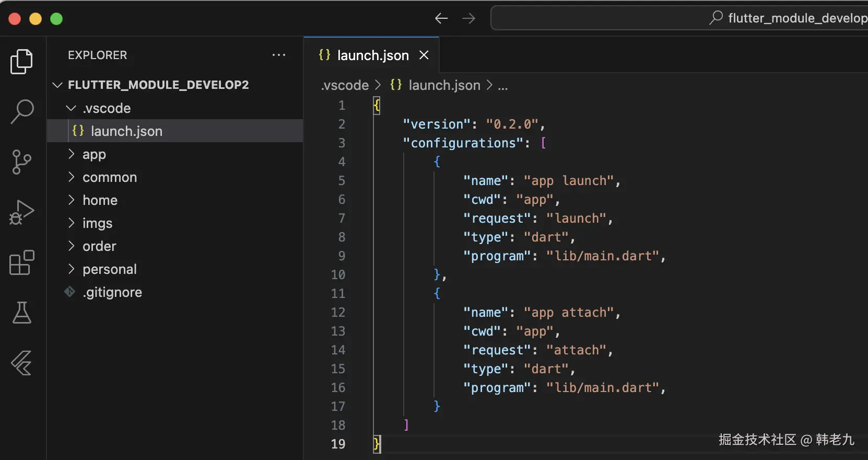Open the Search view icon
Screen dimensions: 868x460
point(21,112)
